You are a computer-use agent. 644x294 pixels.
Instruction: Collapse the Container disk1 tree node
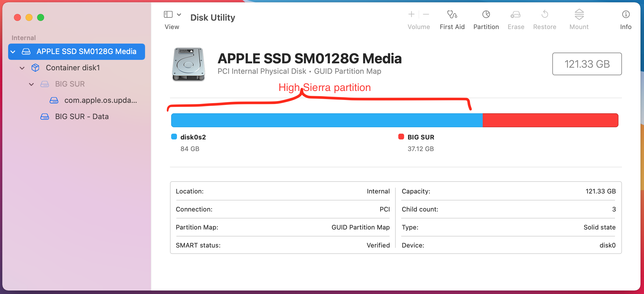coord(22,68)
